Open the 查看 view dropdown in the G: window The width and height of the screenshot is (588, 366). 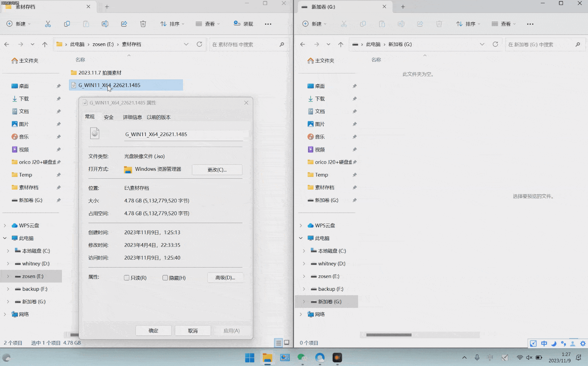click(503, 24)
